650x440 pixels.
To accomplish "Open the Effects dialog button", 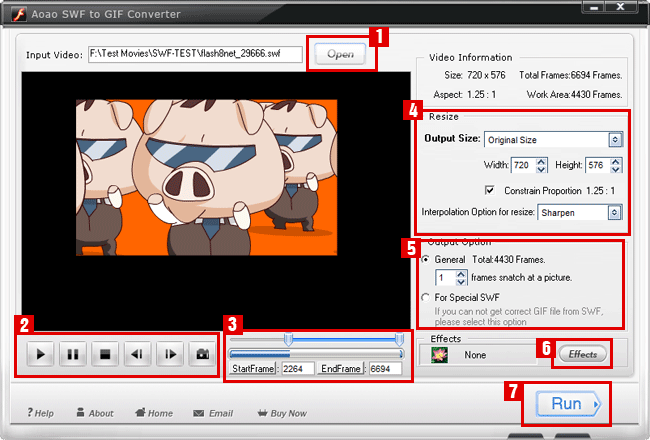I will tap(582, 354).
